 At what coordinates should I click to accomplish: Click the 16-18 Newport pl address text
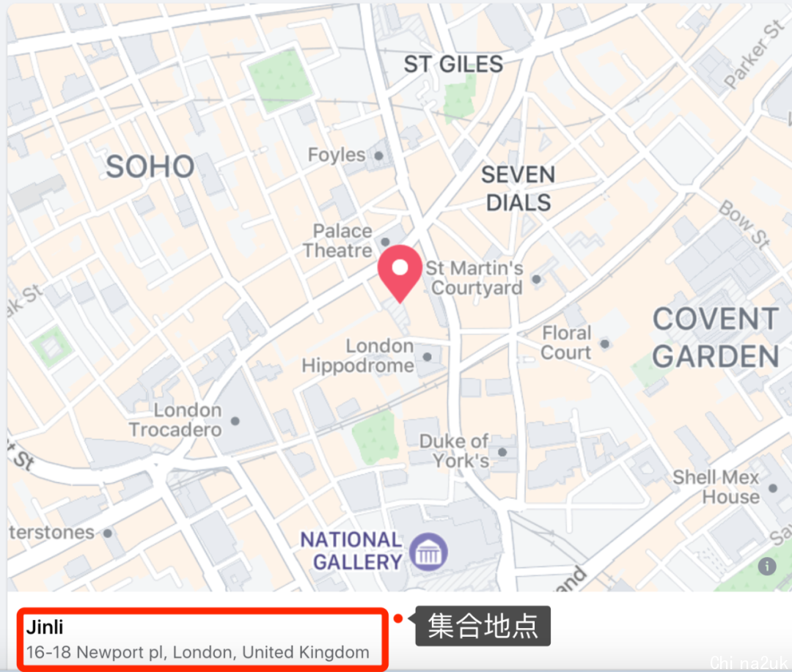click(x=197, y=652)
